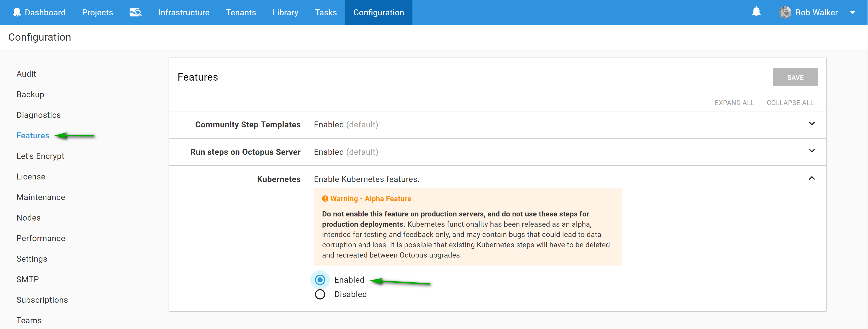Click the Save button
Screen dimensions: 868x329
[795, 77]
